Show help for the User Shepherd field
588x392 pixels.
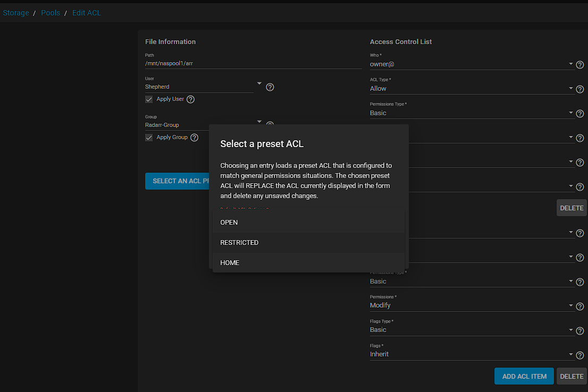270,87
